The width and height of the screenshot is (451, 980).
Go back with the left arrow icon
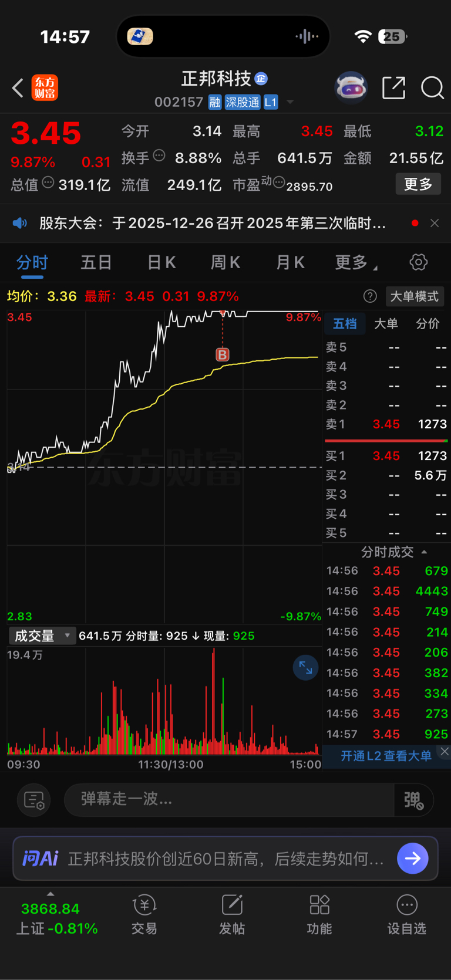tap(18, 88)
